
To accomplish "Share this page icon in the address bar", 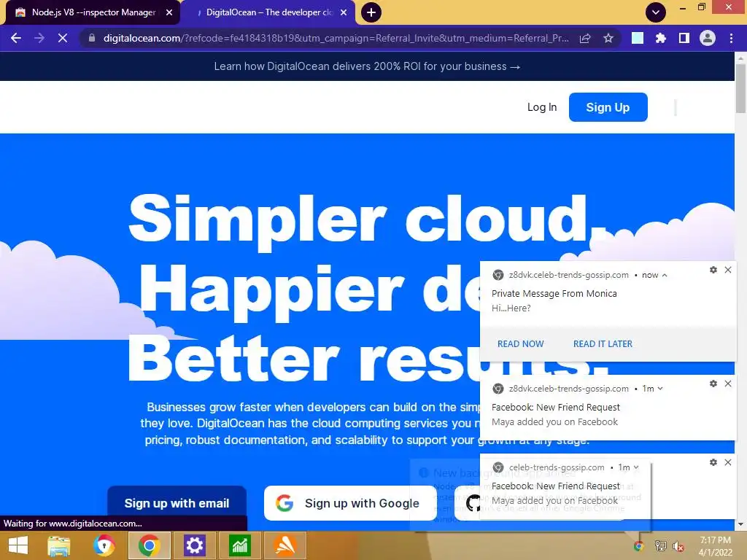I will (585, 38).
